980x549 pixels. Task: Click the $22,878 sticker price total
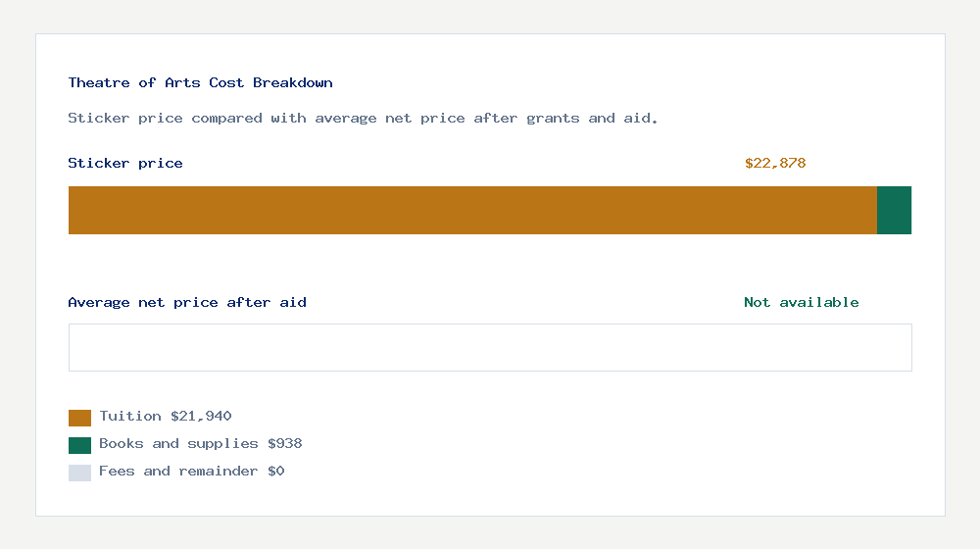click(x=775, y=164)
